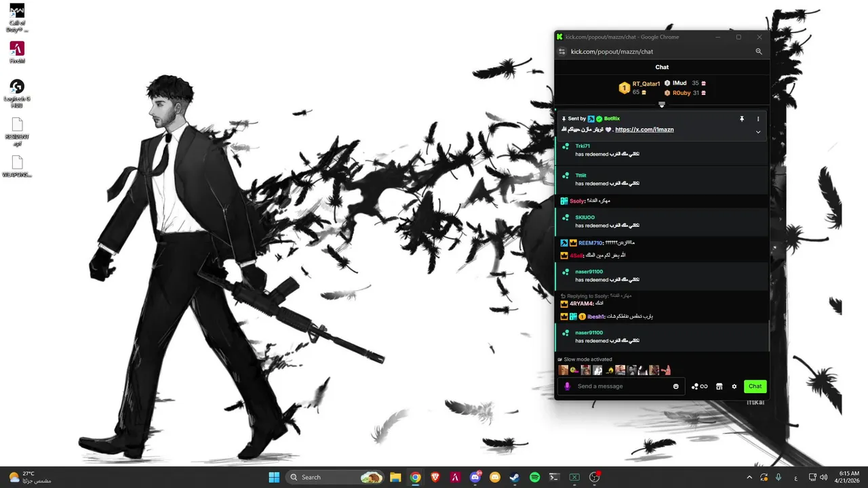Click the first emote in quick emote row
Viewport: 868px width, 488px height.
(x=564, y=370)
